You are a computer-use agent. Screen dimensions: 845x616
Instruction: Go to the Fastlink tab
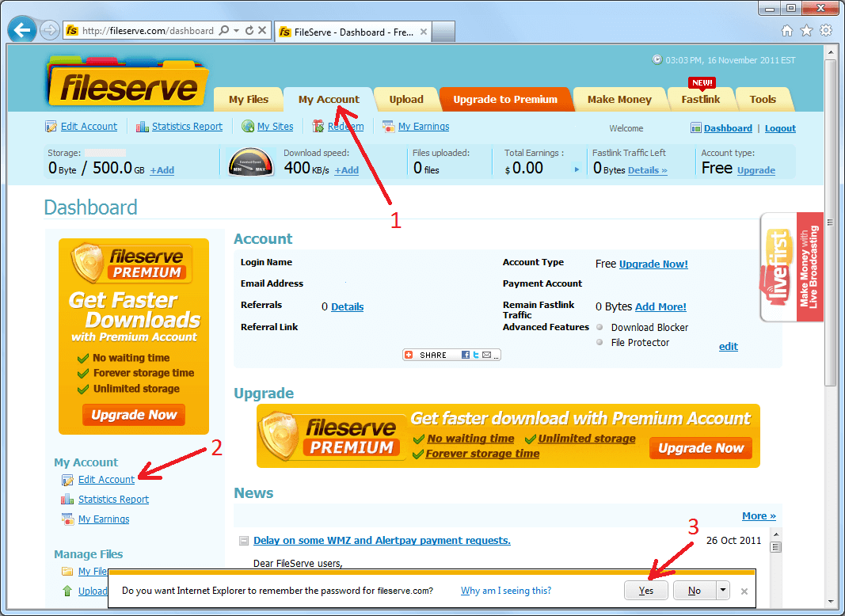(x=701, y=99)
